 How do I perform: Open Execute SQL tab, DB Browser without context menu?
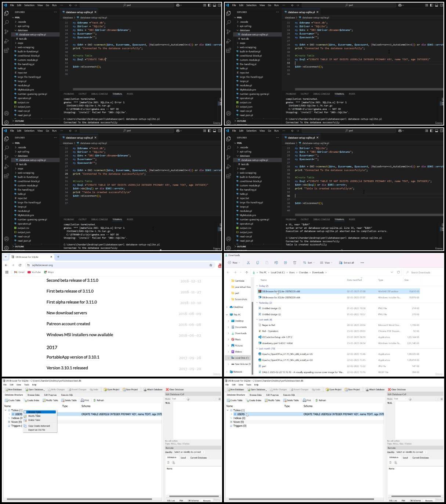pyautogui.click(x=289, y=395)
